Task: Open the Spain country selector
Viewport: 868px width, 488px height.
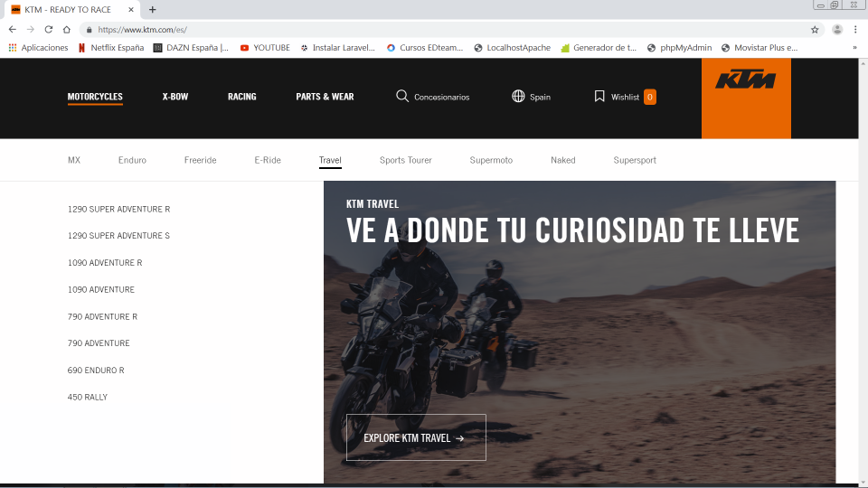Action: (x=540, y=97)
